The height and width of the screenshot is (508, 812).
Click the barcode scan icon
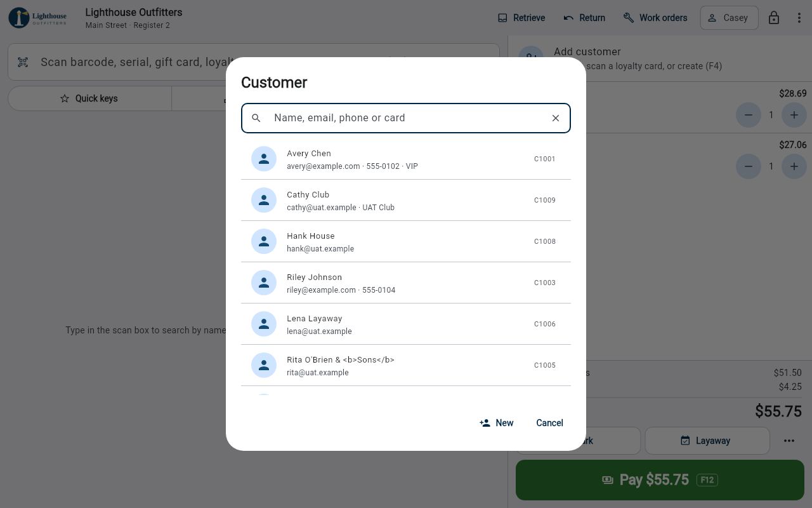23,62
